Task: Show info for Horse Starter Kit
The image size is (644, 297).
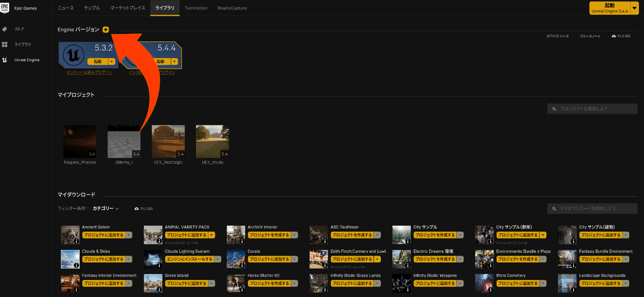Action: click(x=242, y=290)
